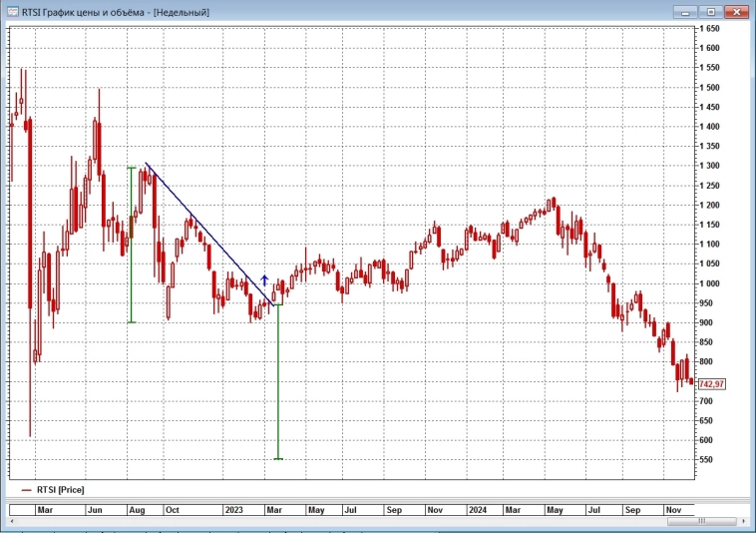756x533 pixels.
Task: Click the Aug label on time axis
Action: click(137, 510)
